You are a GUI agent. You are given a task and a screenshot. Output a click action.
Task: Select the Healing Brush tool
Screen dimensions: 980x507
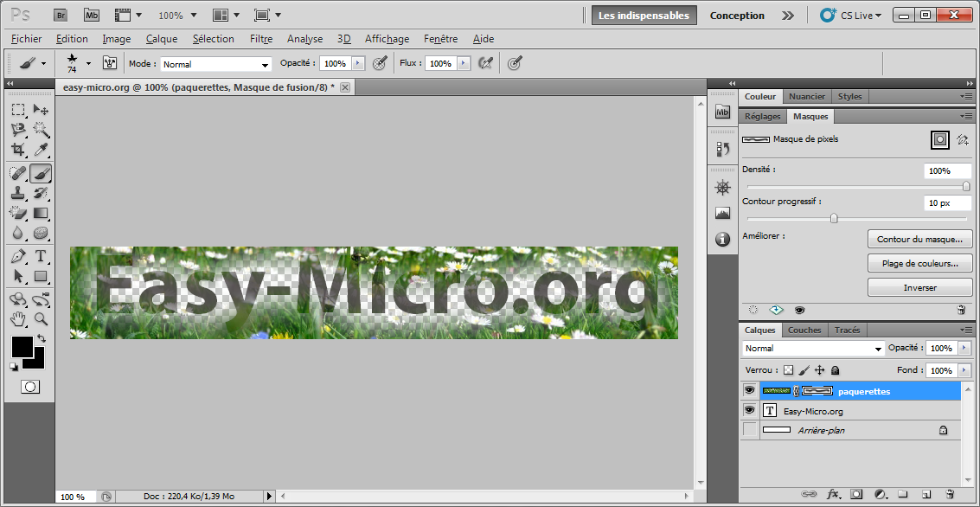[x=19, y=172]
